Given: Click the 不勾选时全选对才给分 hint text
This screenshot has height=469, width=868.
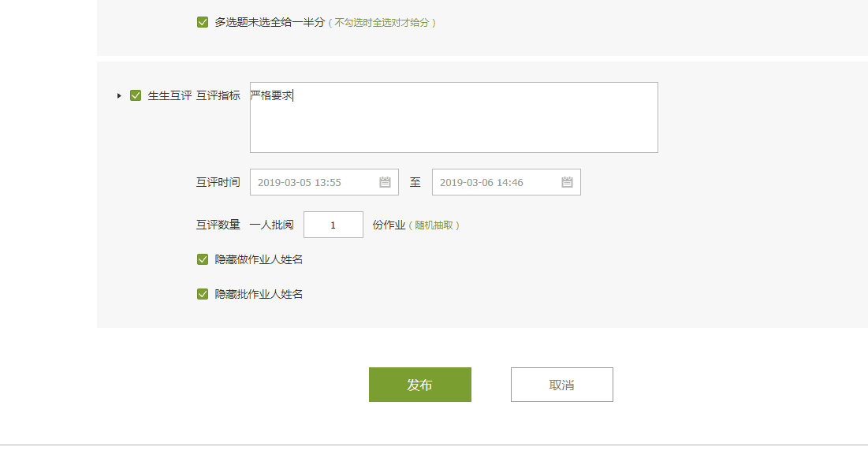Looking at the screenshot, I should point(382,23).
